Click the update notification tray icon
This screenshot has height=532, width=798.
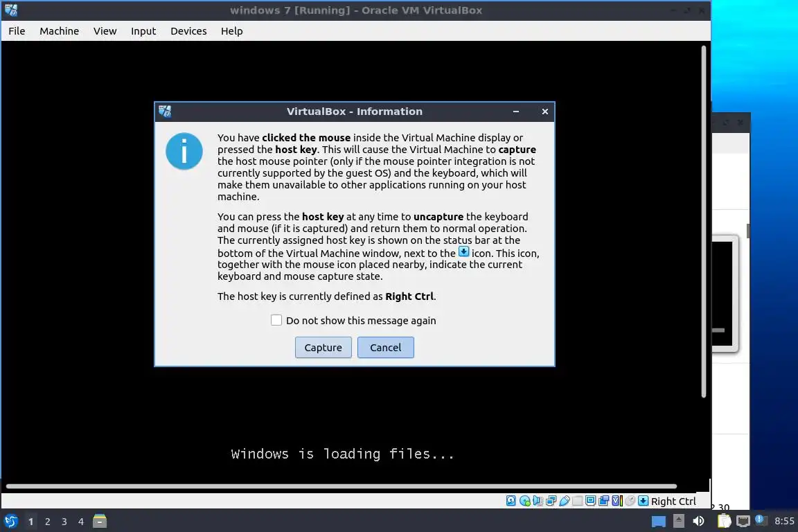coord(760,520)
